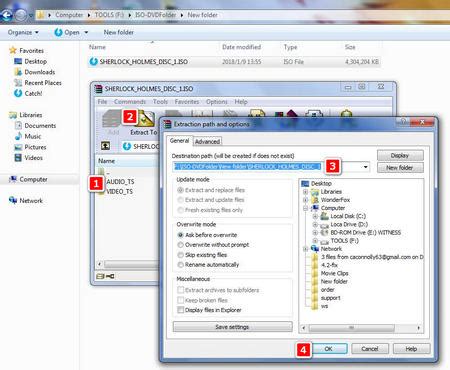The height and width of the screenshot is (370, 450).
Task: Open the File menu in WinRAR
Action: point(102,102)
